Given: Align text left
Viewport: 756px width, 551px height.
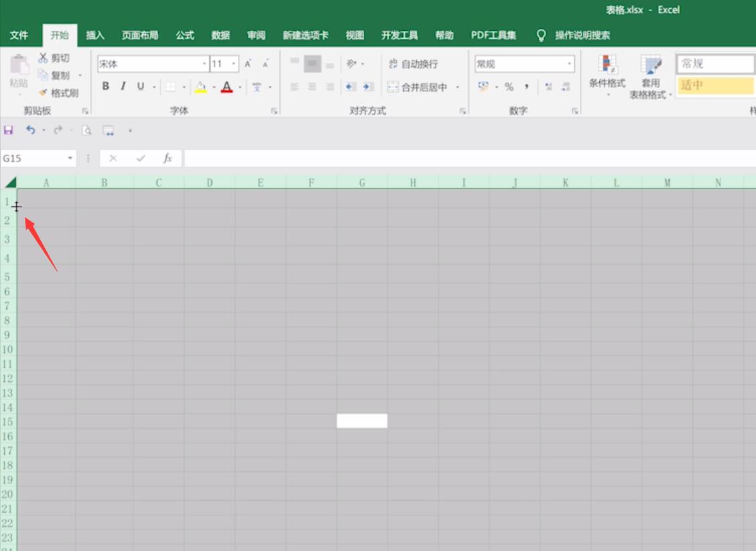Looking at the screenshot, I should (x=295, y=86).
